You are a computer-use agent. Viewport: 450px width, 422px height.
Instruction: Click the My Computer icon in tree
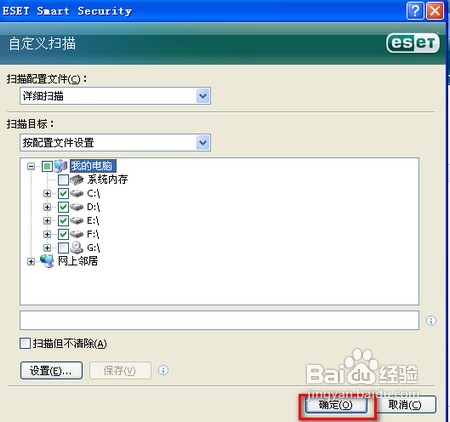61,166
